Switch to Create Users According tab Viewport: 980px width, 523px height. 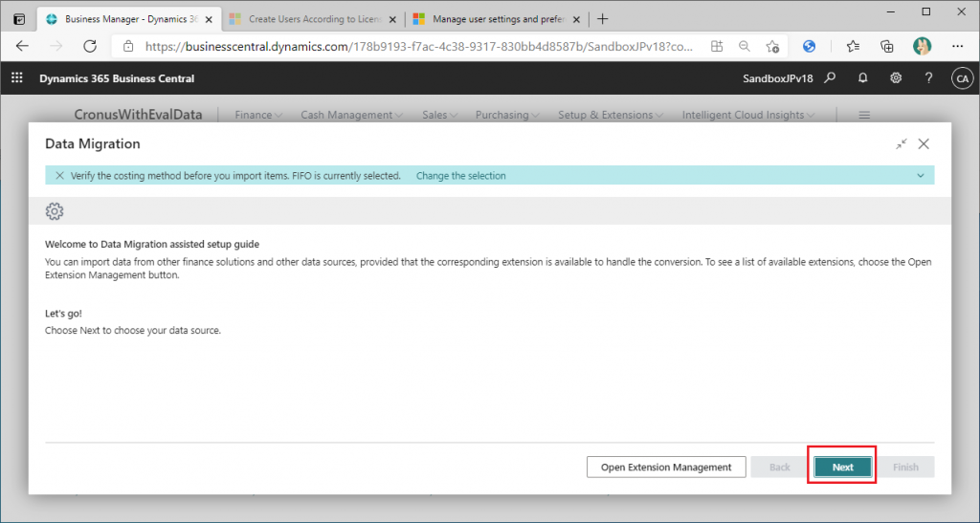point(314,19)
